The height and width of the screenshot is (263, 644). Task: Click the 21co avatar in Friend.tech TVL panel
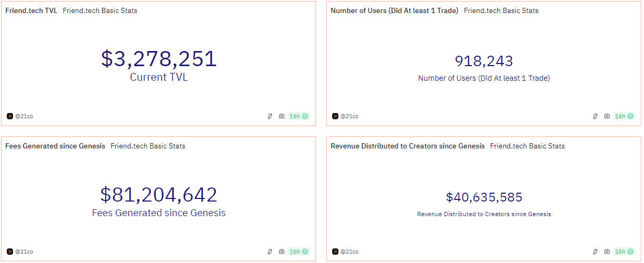[x=10, y=116]
